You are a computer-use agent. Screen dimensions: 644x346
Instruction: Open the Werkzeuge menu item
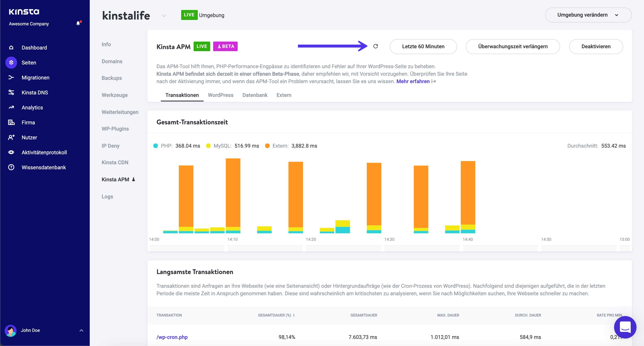pos(114,95)
